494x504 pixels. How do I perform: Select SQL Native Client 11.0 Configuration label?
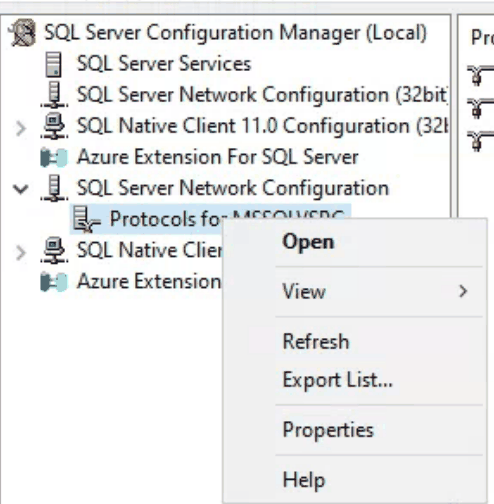[262, 126]
